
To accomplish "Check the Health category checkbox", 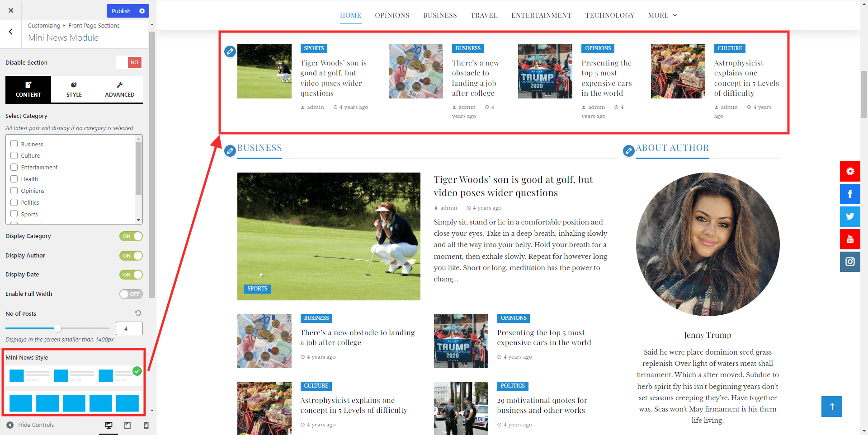I will coord(14,179).
